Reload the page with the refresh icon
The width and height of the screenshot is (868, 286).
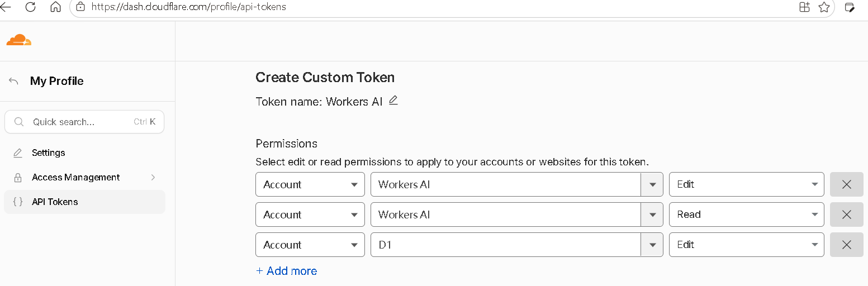31,7
